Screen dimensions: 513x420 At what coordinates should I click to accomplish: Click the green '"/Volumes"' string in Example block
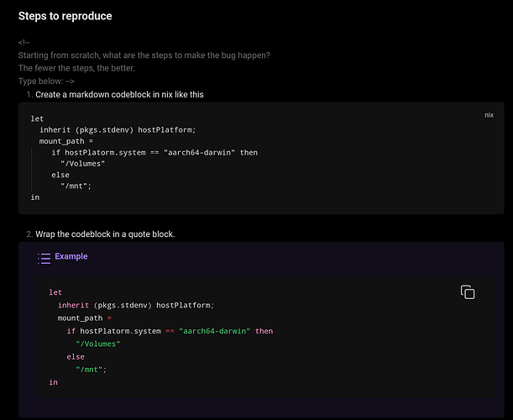[98, 344]
